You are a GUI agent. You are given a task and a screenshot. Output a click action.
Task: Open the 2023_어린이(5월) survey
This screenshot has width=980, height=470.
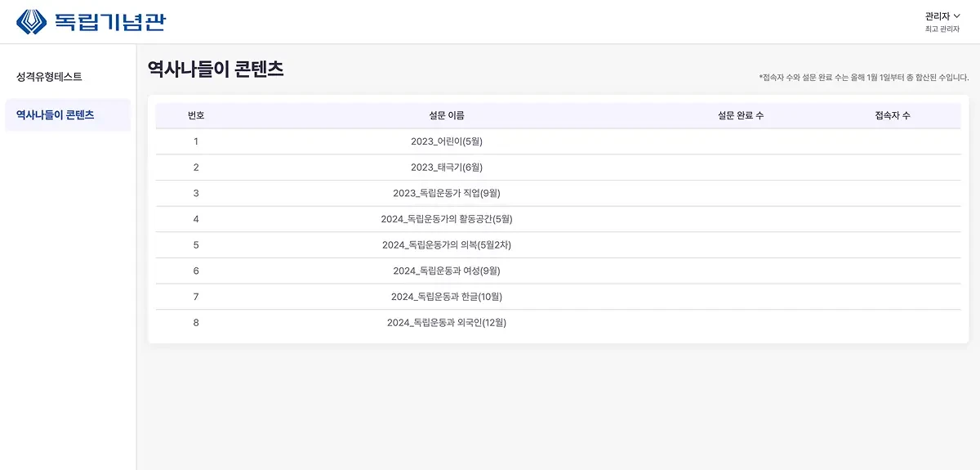[x=447, y=141]
